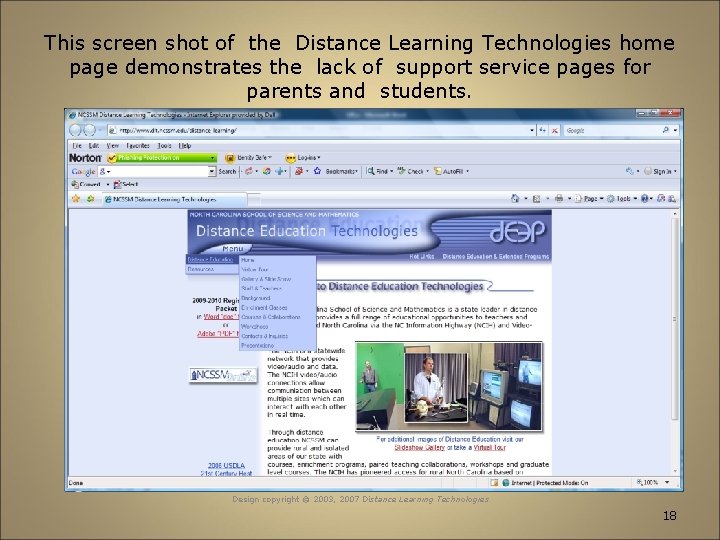
Task: Click the empty New Tab button
Action: click(x=254, y=199)
